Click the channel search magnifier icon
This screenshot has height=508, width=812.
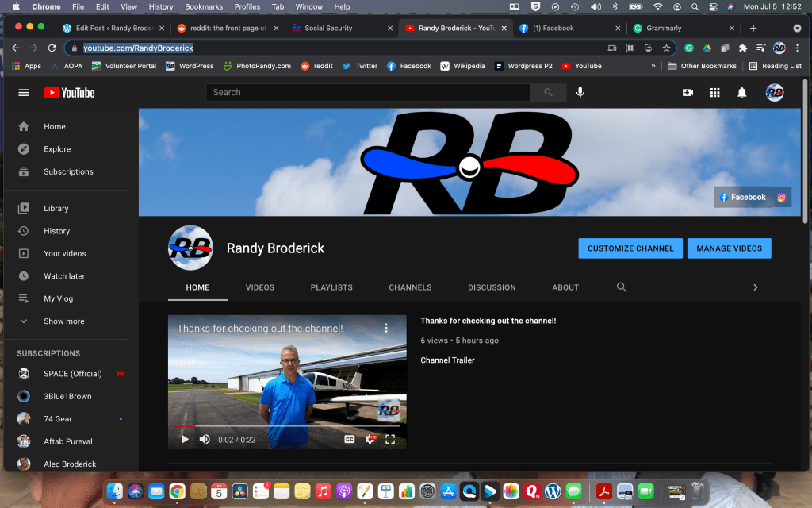[622, 287]
